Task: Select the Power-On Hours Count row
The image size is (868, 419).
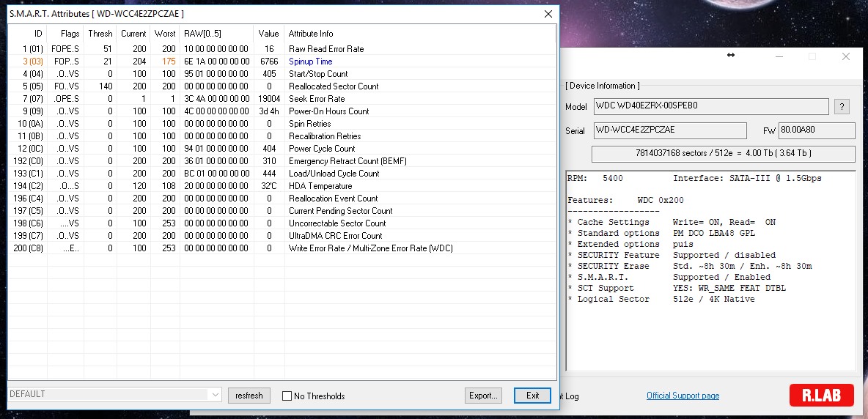Action: [x=282, y=111]
